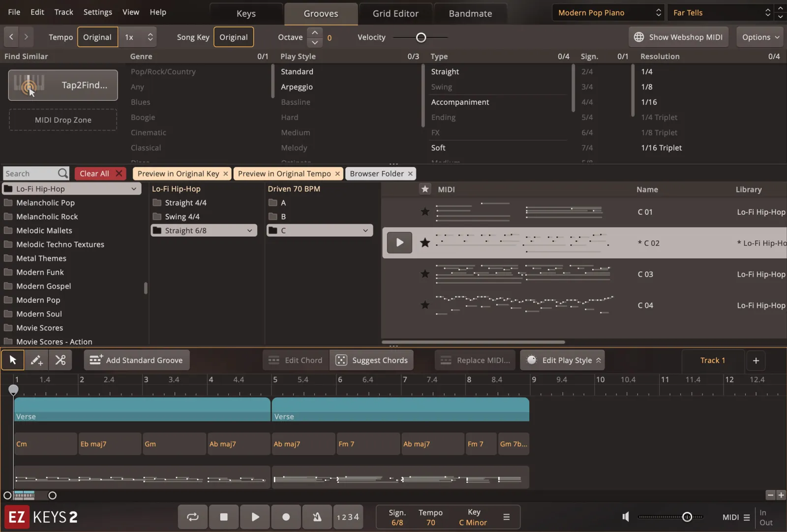Select Standard play style filter

297,71
